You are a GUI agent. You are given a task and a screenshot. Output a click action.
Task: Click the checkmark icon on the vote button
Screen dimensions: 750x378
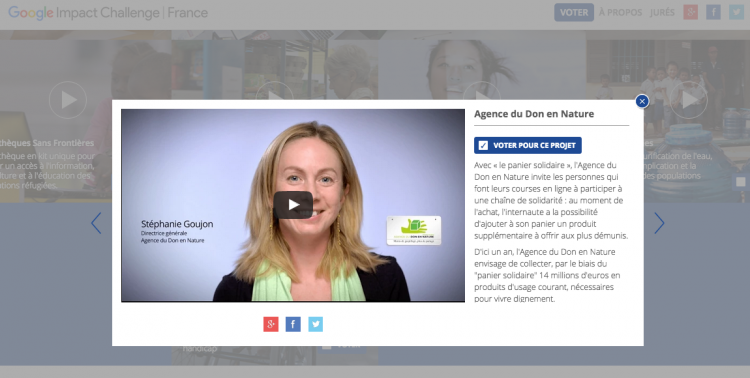(x=483, y=145)
